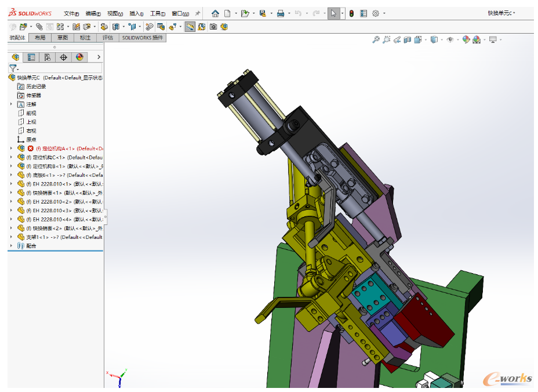Image resolution: width=538 pixels, height=392 pixels.
Task: Click the Apply Scene icon
Action: coord(477,40)
